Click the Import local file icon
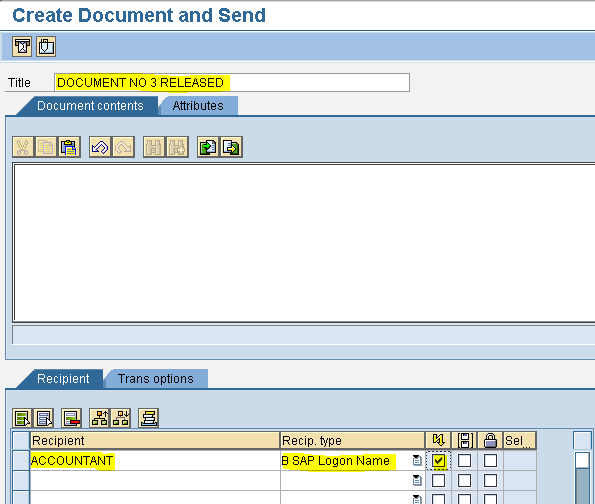This screenshot has width=595, height=504. [208, 147]
